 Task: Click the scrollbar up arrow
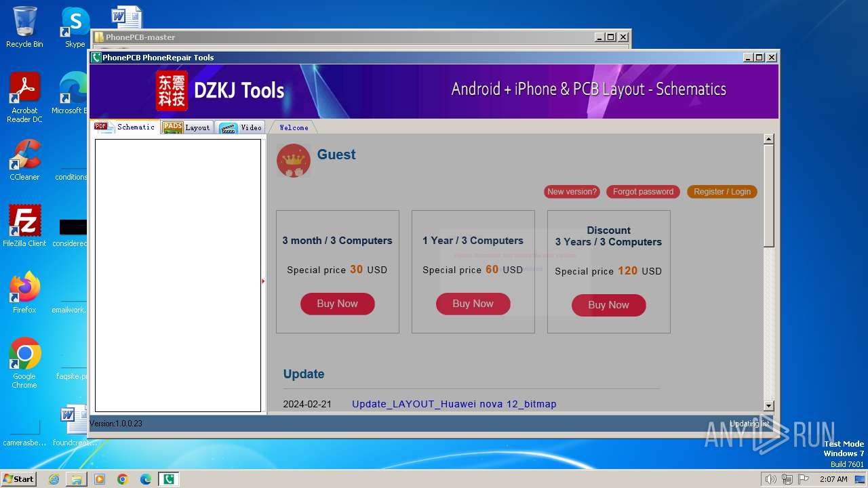pyautogui.click(x=768, y=139)
